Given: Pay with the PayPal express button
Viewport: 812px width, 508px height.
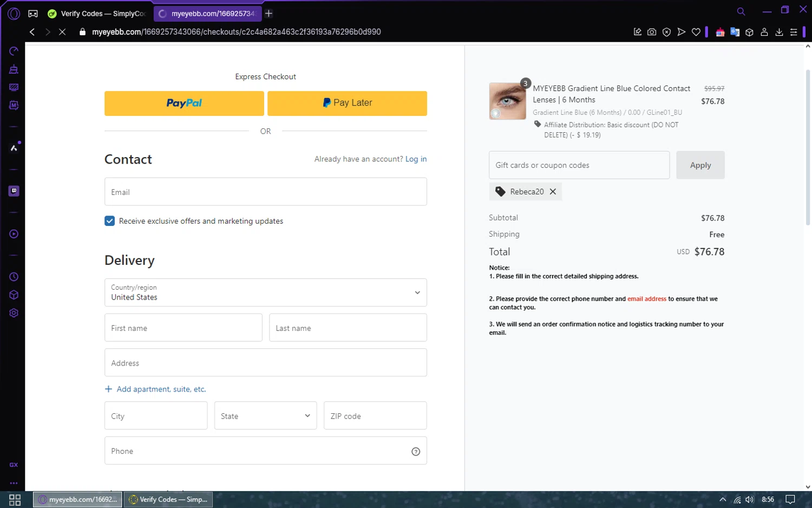Looking at the screenshot, I should pos(184,103).
